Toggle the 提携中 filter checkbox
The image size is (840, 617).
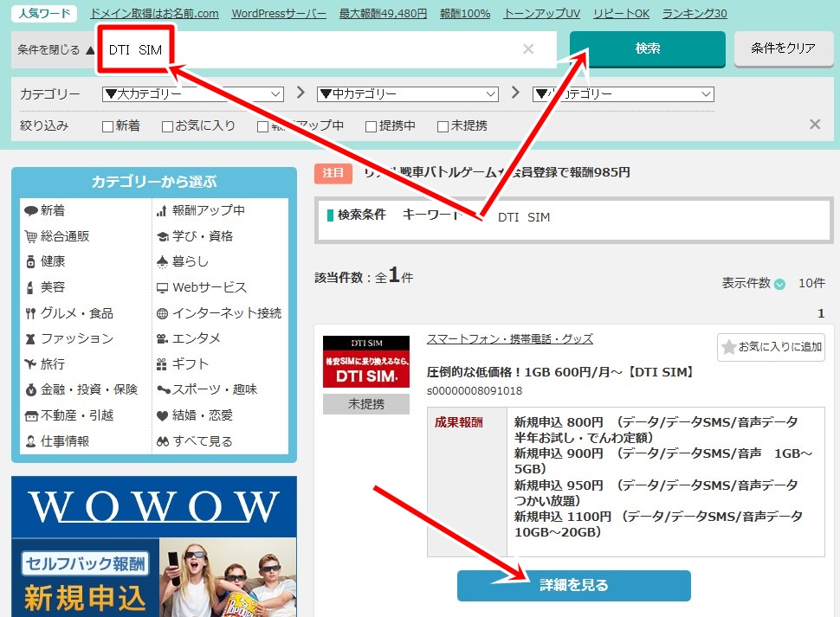(x=371, y=126)
